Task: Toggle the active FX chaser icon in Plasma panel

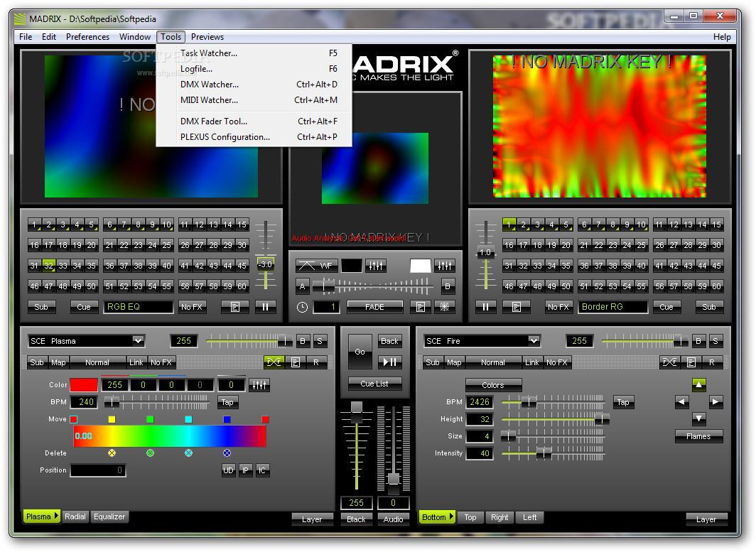Action: coord(274,362)
